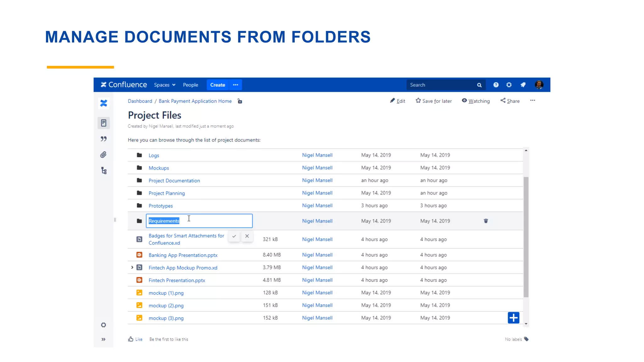Open page more actions ellipsis menu
The width and height of the screenshot is (644, 362).
tap(532, 101)
